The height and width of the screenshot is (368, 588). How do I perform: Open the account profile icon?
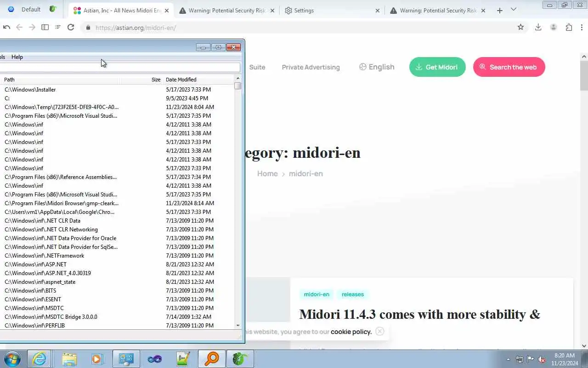tap(554, 28)
